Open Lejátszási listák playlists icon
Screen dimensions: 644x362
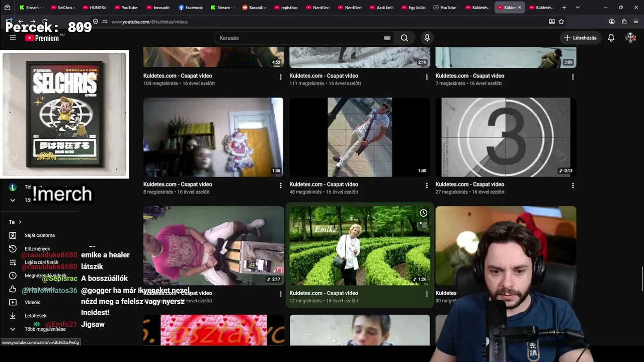click(13, 262)
